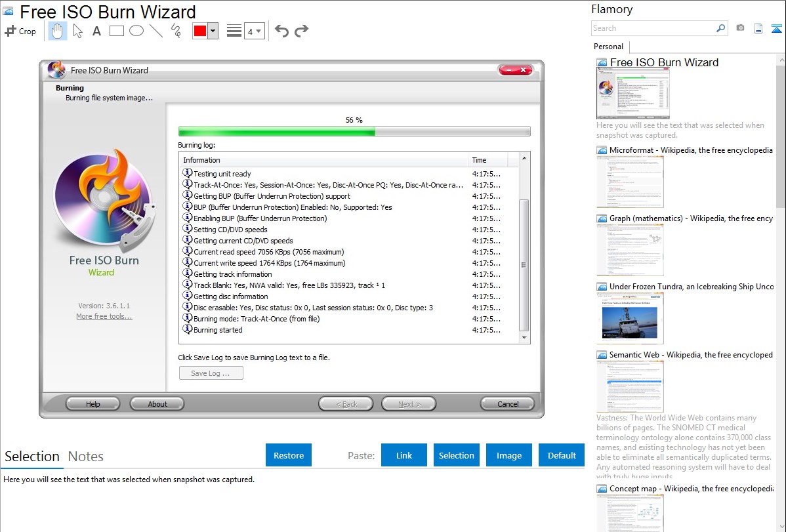The image size is (786, 532).
Task: Click the Save Log button
Action: coord(211,373)
